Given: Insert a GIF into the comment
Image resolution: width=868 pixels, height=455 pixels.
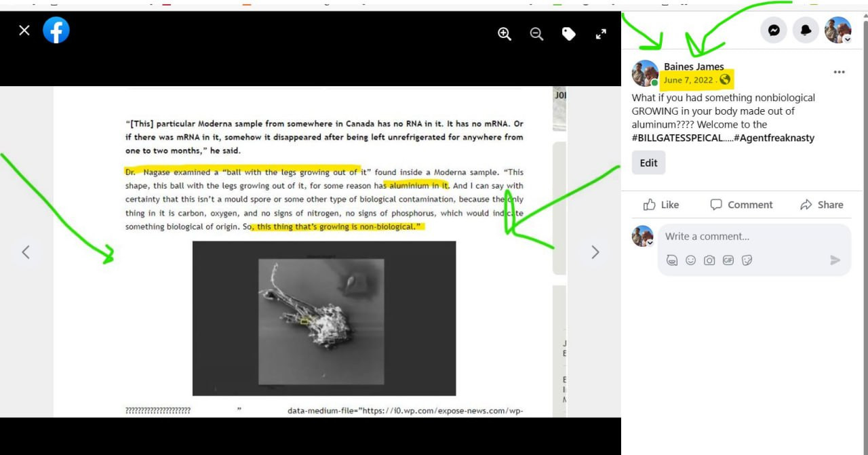Looking at the screenshot, I should pos(728,260).
